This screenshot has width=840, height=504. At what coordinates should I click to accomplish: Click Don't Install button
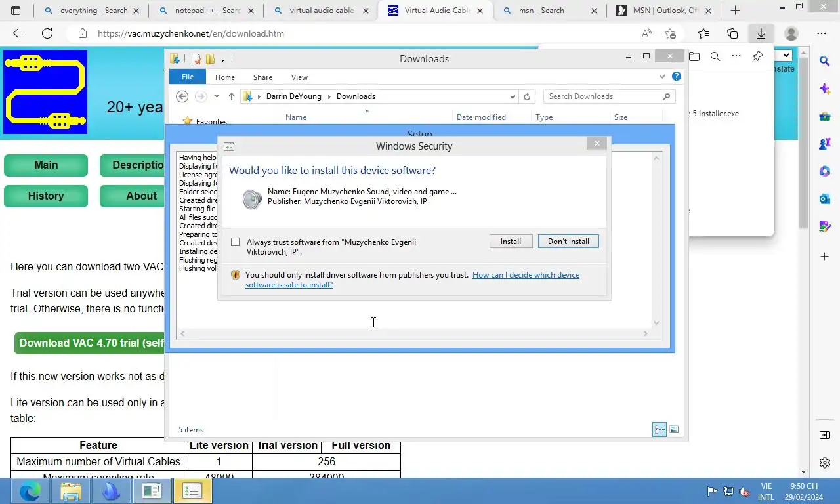(568, 241)
